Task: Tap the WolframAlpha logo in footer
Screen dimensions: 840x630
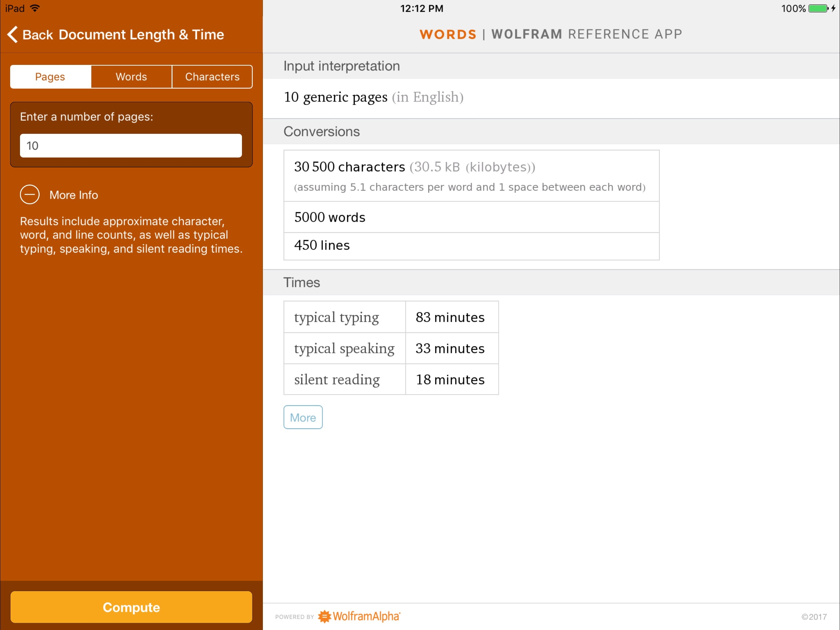Action: click(359, 616)
